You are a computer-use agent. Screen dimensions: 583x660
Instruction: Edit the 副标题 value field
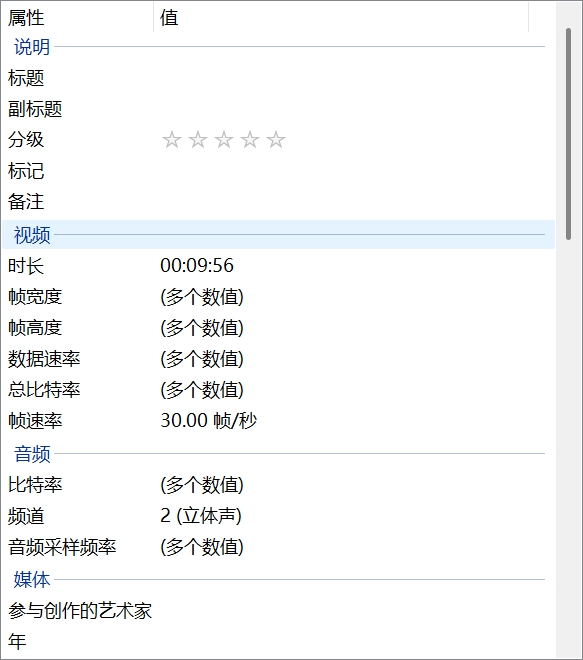[354, 109]
